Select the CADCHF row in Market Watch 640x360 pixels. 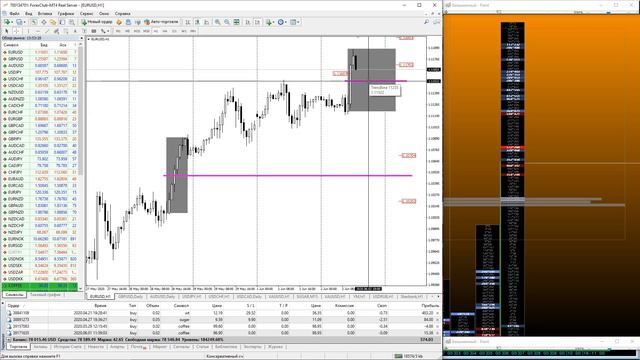[40, 106]
